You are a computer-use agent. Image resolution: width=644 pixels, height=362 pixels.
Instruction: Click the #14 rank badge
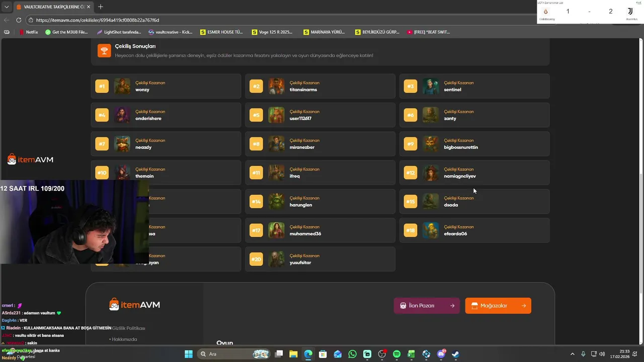point(256,202)
